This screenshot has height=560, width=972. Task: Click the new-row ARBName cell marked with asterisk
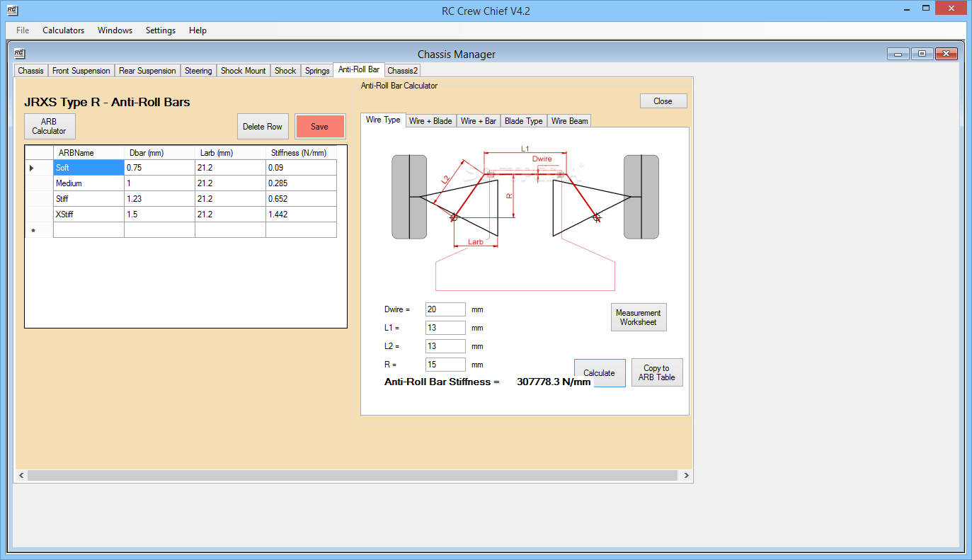88,230
